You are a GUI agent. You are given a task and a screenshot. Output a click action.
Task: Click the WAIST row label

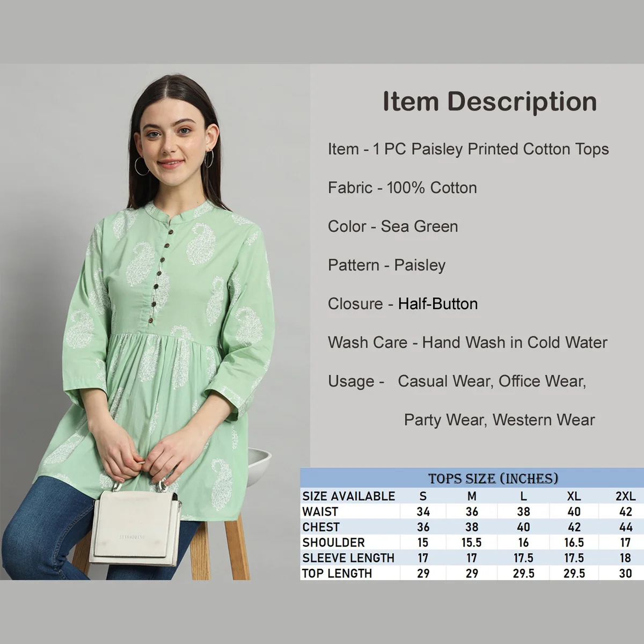(320, 512)
